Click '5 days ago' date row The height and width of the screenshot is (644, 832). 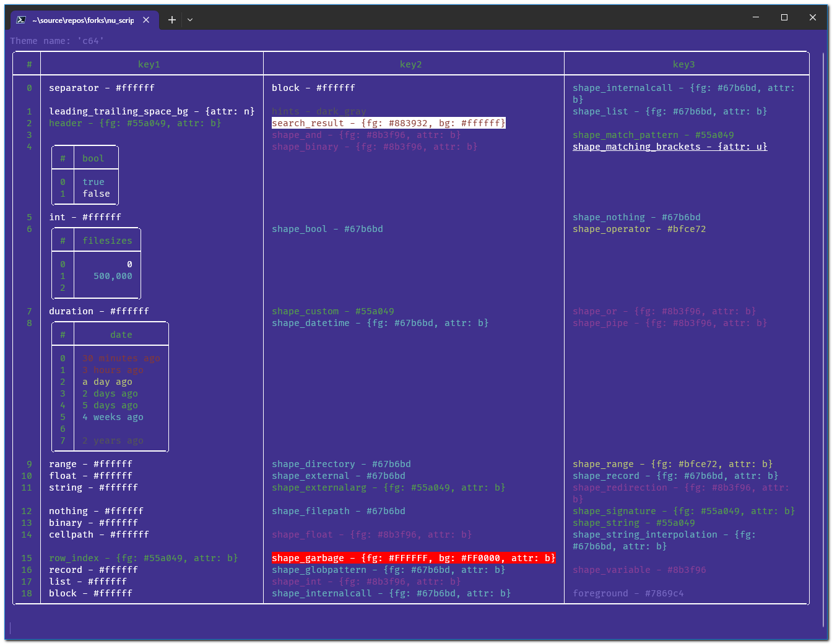[x=110, y=405]
